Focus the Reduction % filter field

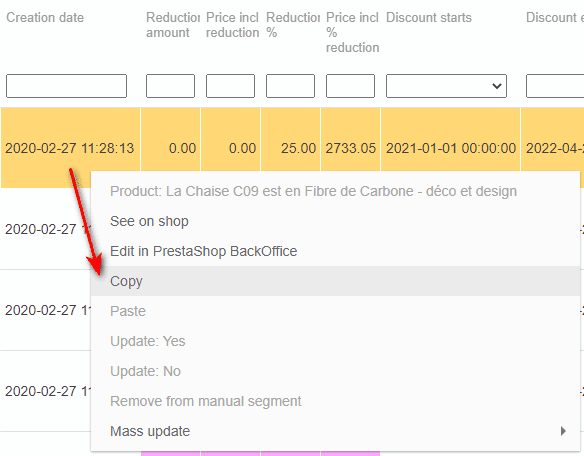(x=290, y=86)
